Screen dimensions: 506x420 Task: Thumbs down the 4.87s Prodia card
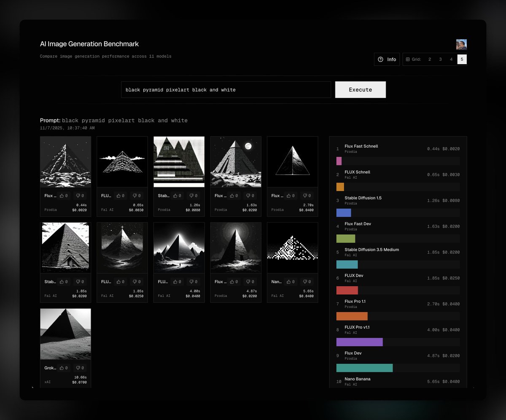pyautogui.click(x=250, y=282)
